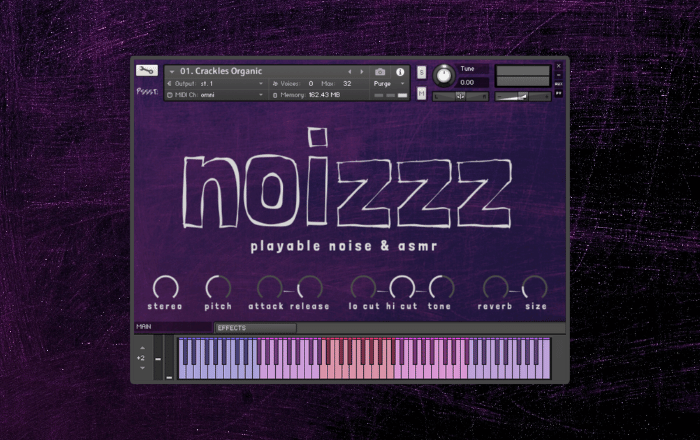This screenshot has height=440, width=700.
Task: Click the stereo knob
Action: 166,287
